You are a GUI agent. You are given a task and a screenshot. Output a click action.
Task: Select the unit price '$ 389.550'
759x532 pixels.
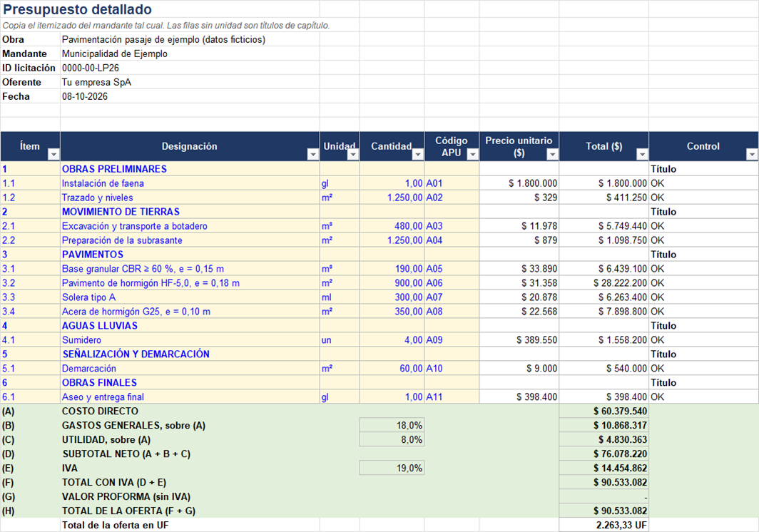point(519,340)
